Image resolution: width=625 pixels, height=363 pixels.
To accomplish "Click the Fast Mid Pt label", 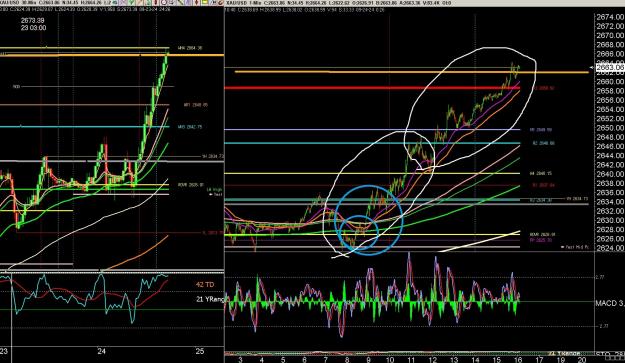I will (x=575, y=247).
